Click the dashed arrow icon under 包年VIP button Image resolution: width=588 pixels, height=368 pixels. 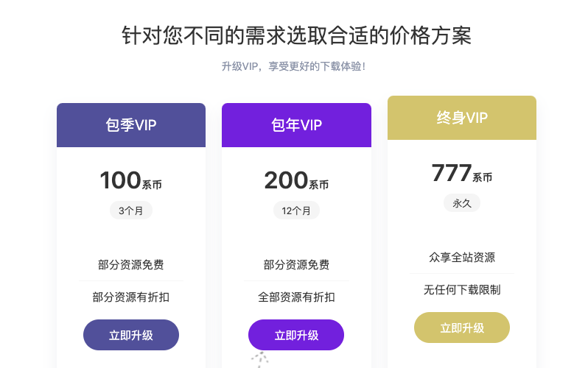point(259,359)
